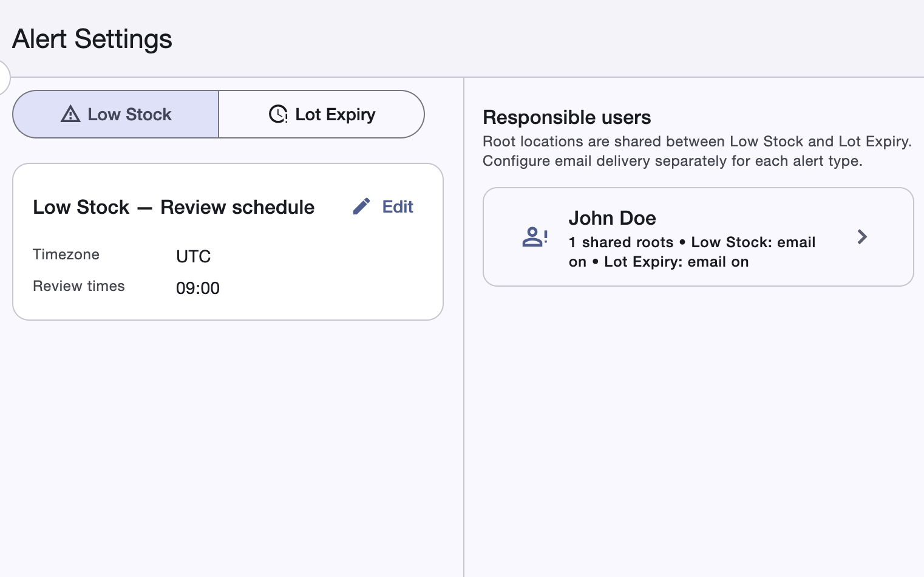
Task: Click the Alert Settings page title
Action: (92, 39)
